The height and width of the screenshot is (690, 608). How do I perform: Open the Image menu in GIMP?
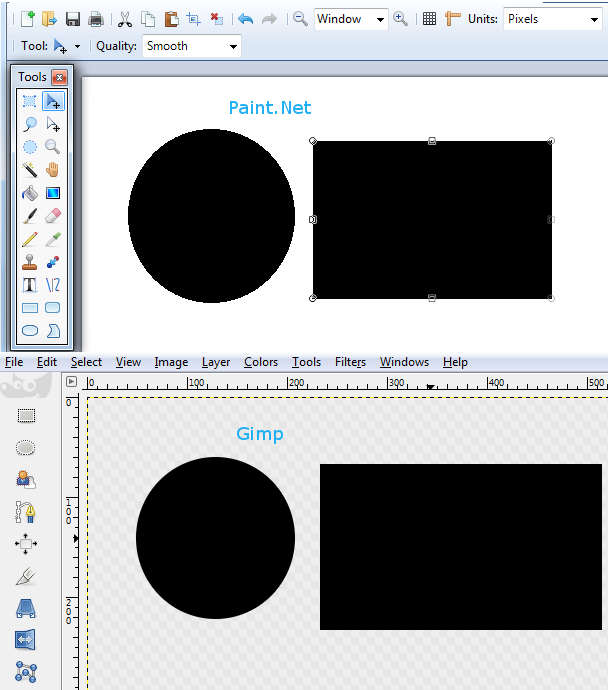click(x=171, y=362)
